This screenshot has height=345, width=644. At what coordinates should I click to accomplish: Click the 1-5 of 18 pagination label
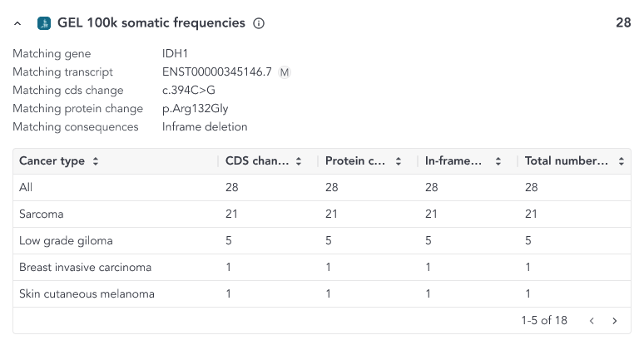point(543,320)
